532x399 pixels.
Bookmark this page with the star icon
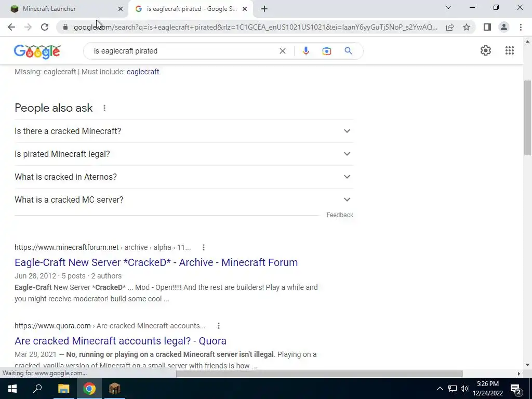(x=467, y=27)
